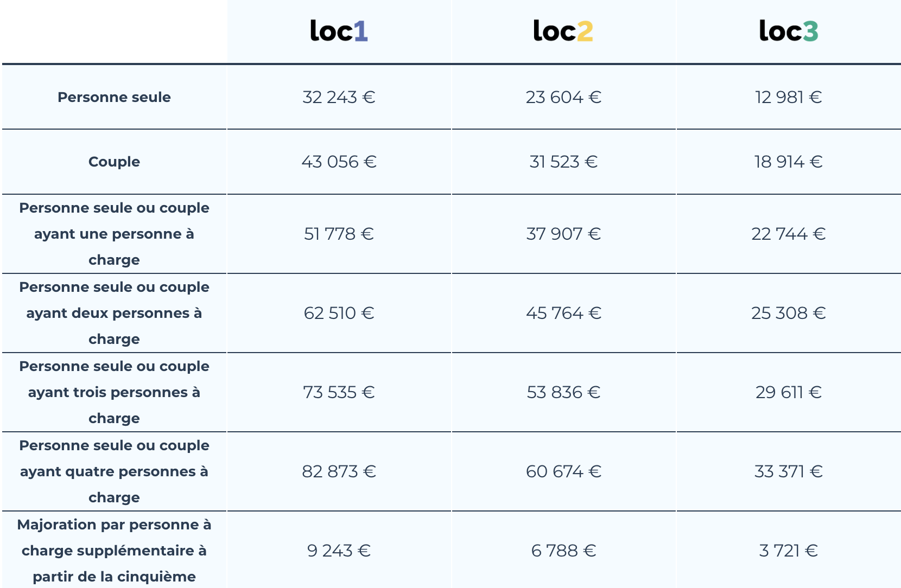Select the 'ayant trois personnes à charge' label
Image resolution: width=901 pixels, height=588 pixels.
(x=114, y=392)
